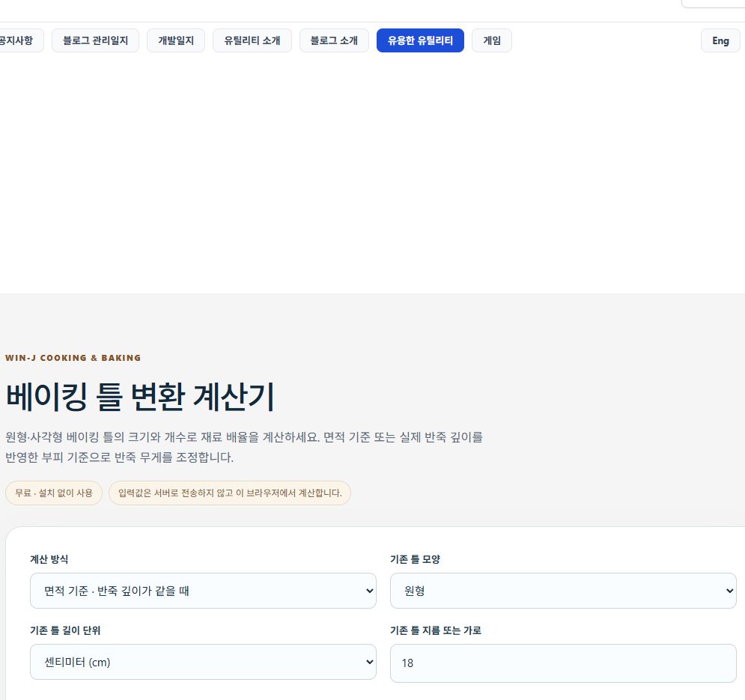
Task: Expand the 계산 방식 dropdown
Action: (x=203, y=591)
